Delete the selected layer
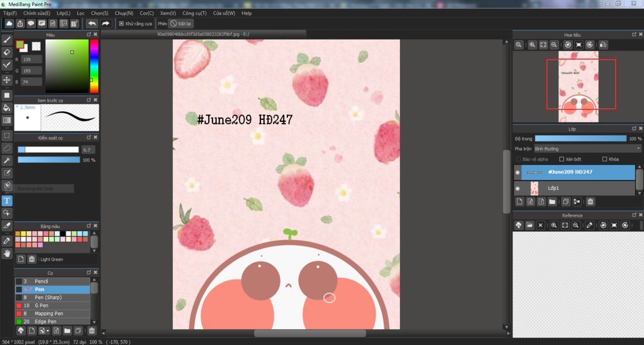The width and height of the screenshot is (644, 345). click(x=590, y=202)
